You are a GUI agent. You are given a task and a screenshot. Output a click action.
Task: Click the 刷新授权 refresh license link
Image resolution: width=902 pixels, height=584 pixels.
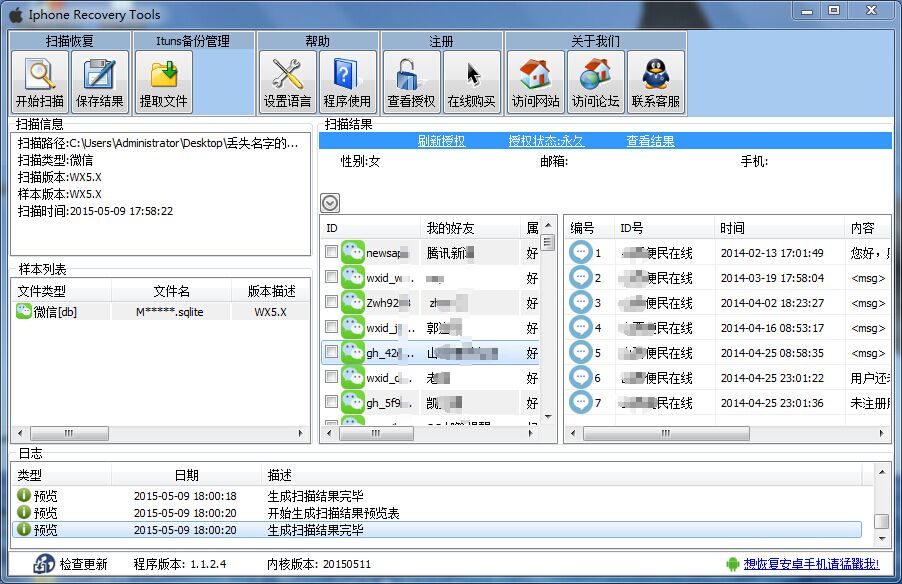pyautogui.click(x=441, y=141)
